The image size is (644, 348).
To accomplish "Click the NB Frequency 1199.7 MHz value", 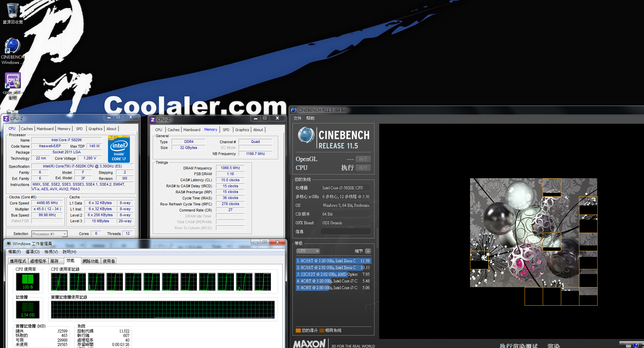I will click(x=255, y=154).
